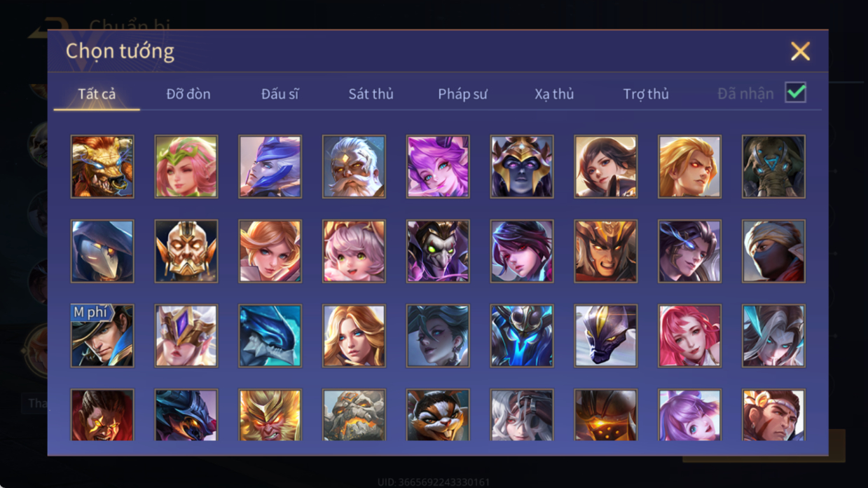The width and height of the screenshot is (868, 488).
Task: Select the orange lion beast hero portrait
Action: (x=102, y=167)
